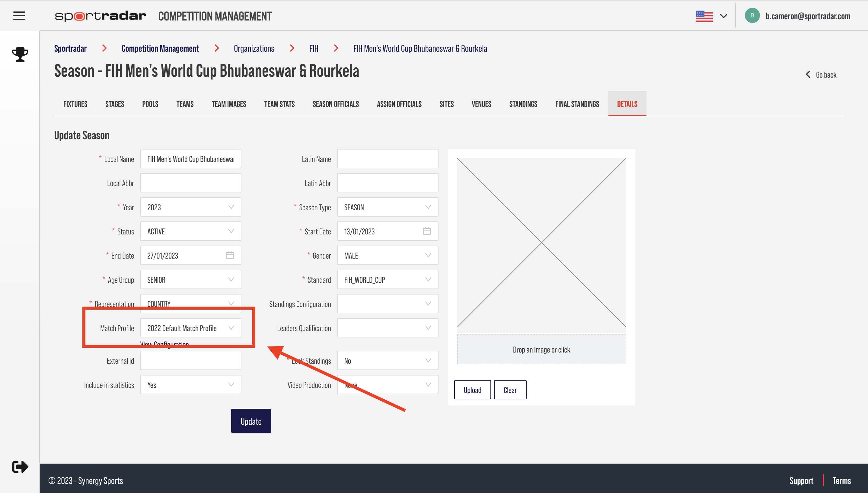Open the Include in statistics dropdown
Screen dimensions: 868x493
pyautogui.click(x=191, y=385)
